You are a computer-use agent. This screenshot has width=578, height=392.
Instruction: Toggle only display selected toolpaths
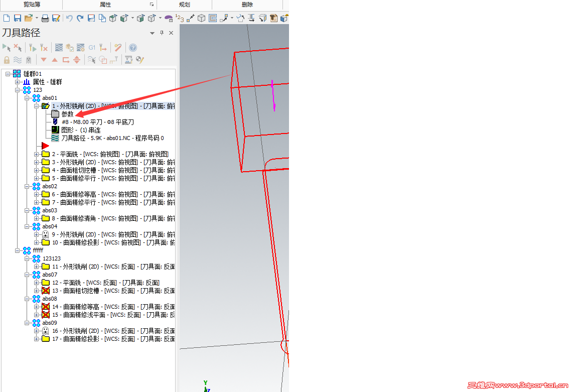tap(92, 60)
